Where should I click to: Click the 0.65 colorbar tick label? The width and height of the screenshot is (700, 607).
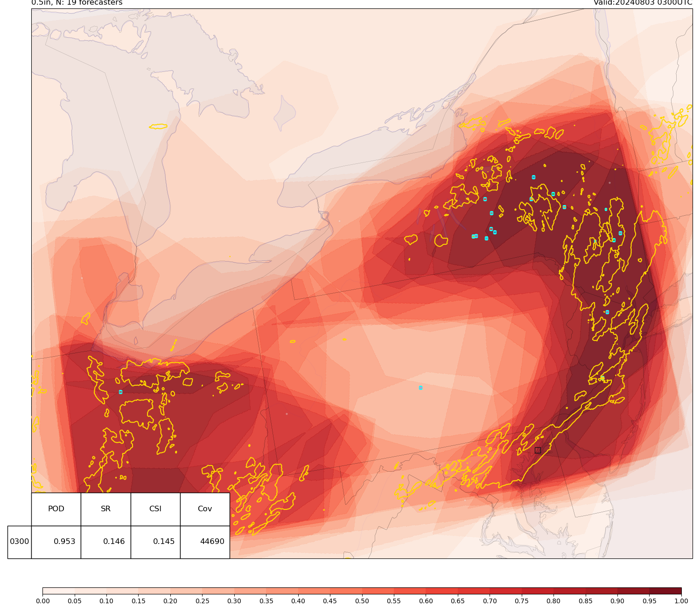tap(458, 601)
